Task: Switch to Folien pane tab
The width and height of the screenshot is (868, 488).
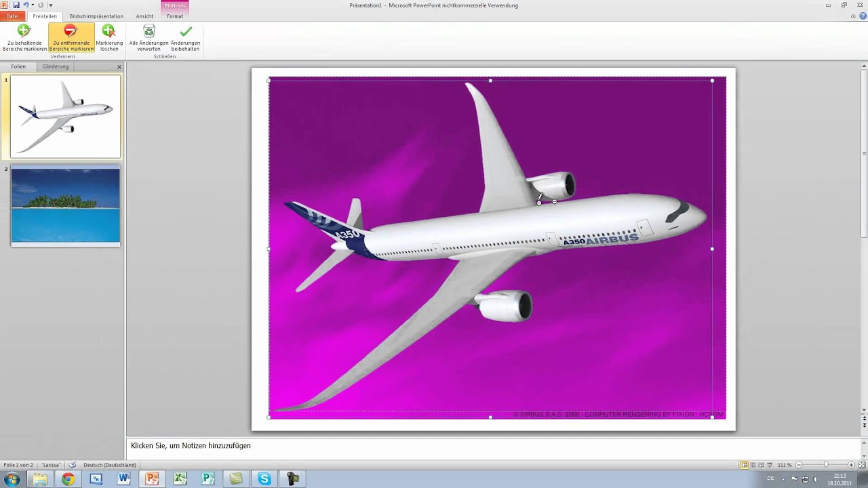Action: tap(18, 66)
